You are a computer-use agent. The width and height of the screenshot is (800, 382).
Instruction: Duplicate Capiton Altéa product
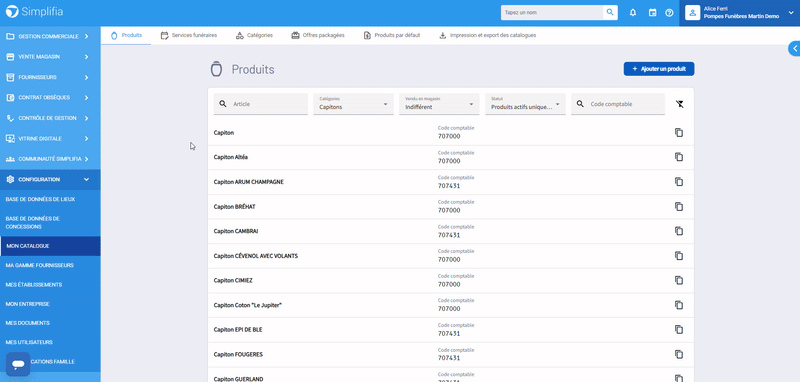[x=679, y=157]
